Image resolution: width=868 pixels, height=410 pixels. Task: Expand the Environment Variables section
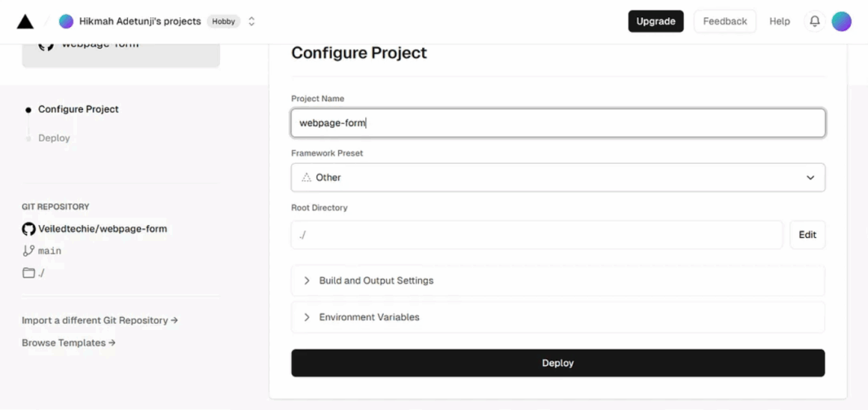click(x=558, y=317)
